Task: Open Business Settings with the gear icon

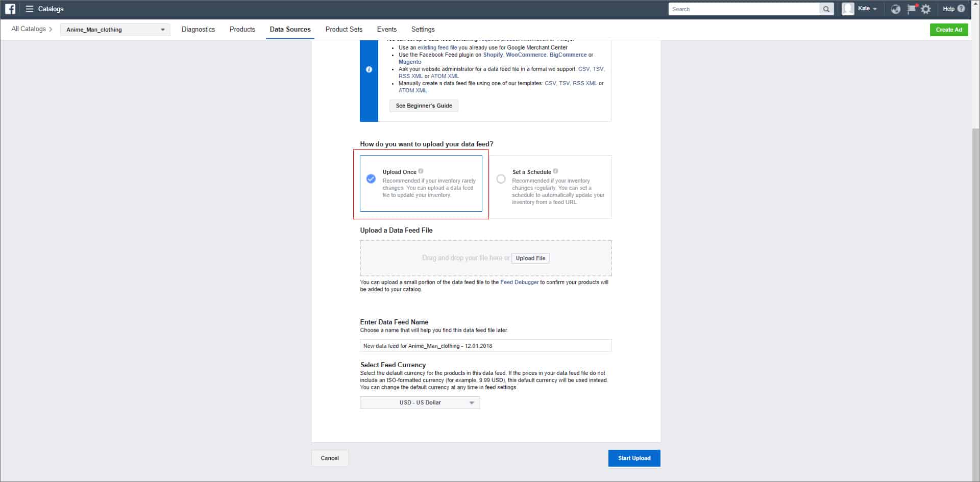Action: click(x=926, y=9)
